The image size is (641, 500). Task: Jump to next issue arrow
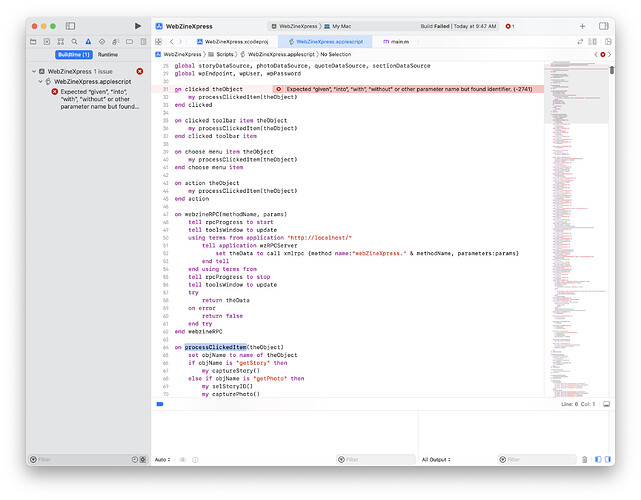609,54
